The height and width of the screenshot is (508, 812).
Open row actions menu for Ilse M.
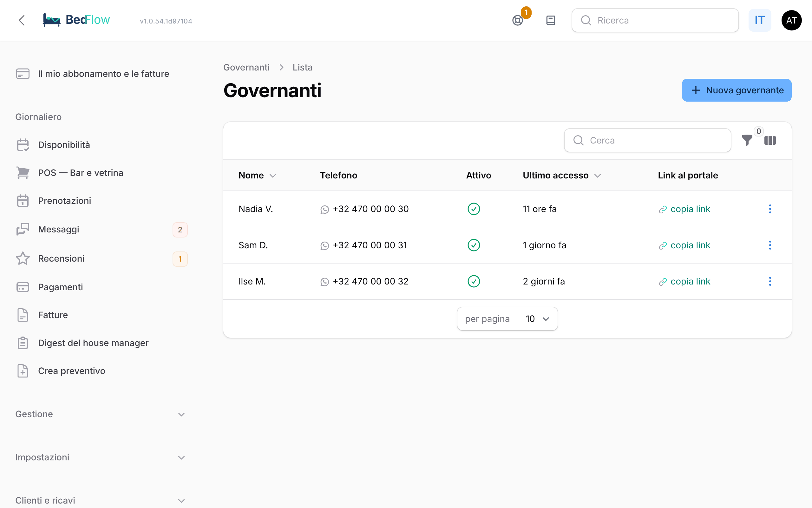pyautogui.click(x=770, y=281)
